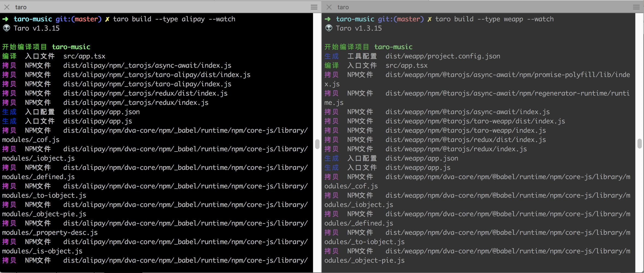The height and width of the screenshot is (273, 644).
Task: Click 'taro-music' heading in left pane
Action: [x=71, y=47]
